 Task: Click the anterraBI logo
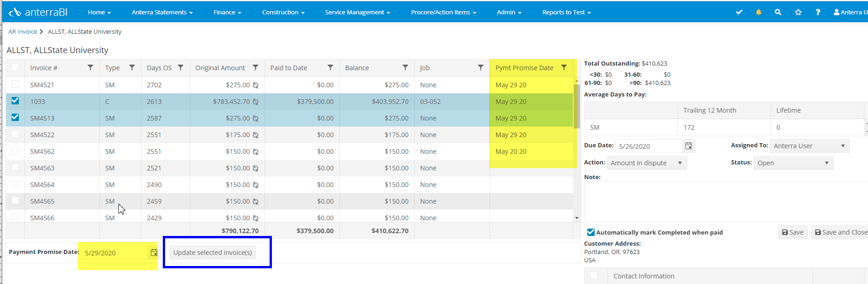click(38, 12)
